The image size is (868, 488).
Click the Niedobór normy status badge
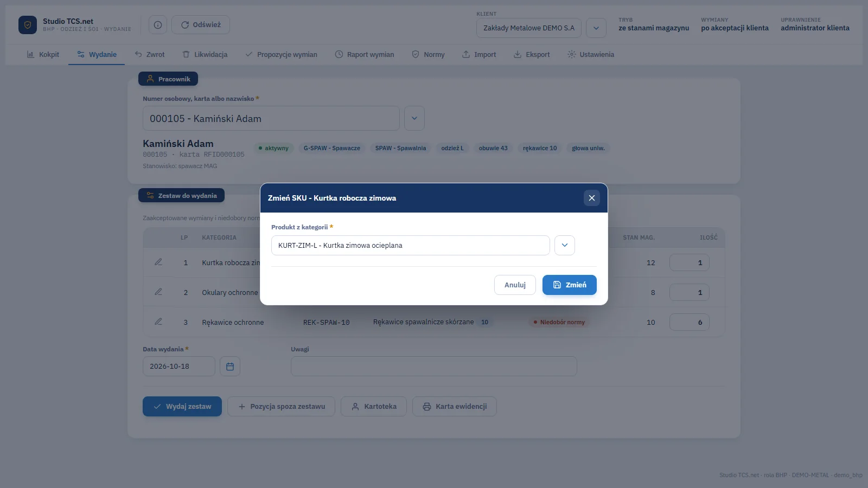(x=559, y=322)
